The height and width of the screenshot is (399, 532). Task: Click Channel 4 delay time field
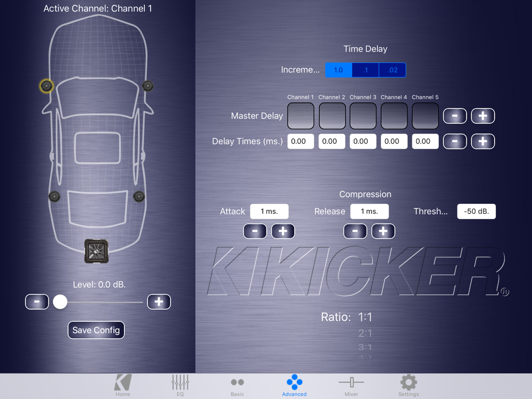394,142
